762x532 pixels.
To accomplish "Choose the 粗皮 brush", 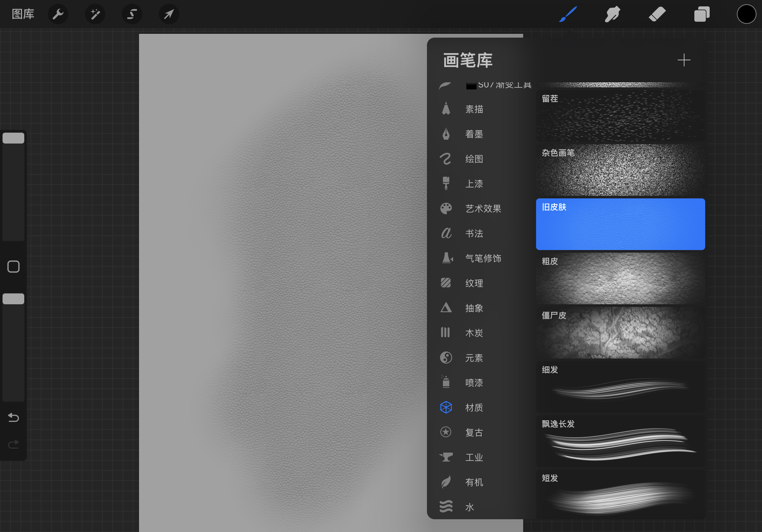I will [x=620, y=279].
